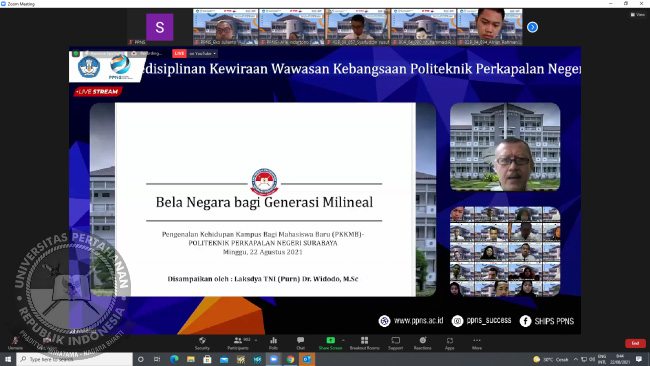
Task: Open Chrome from the Windows taskbar
Action: [x=290, y=359]
